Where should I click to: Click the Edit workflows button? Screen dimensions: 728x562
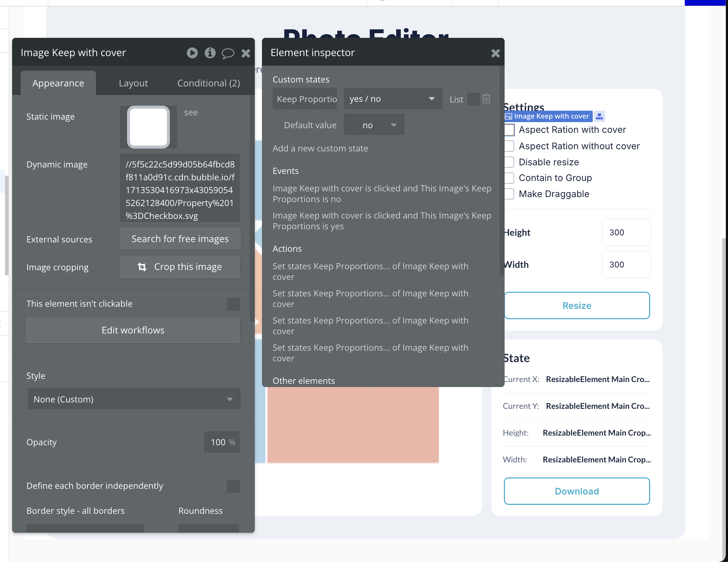(133, 330)
